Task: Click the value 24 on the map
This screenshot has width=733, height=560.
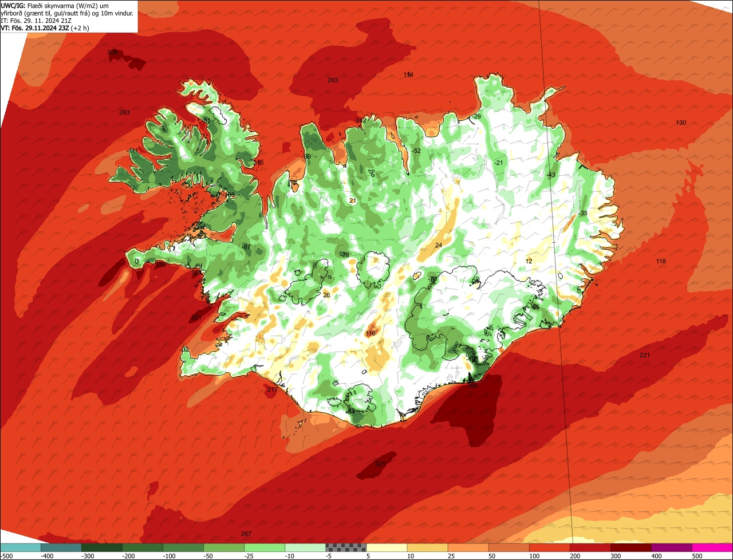Action: tap(439, 245)
